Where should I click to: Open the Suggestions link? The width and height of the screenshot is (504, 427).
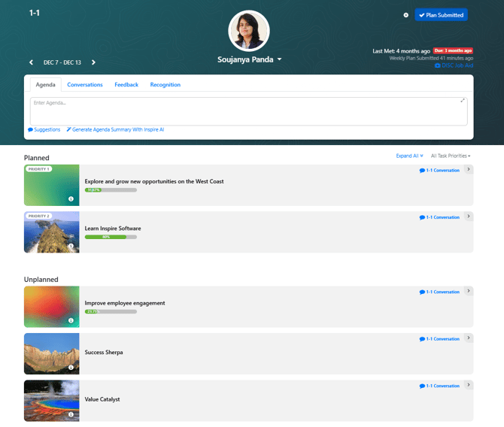coord(44,130)
